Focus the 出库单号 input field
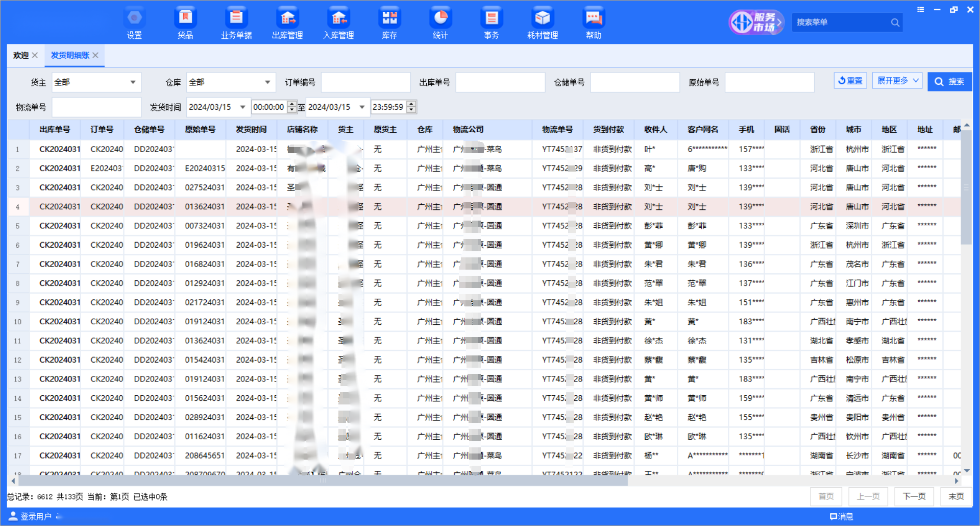This screenshot has height=526, width=980. [x=500, y=82]
